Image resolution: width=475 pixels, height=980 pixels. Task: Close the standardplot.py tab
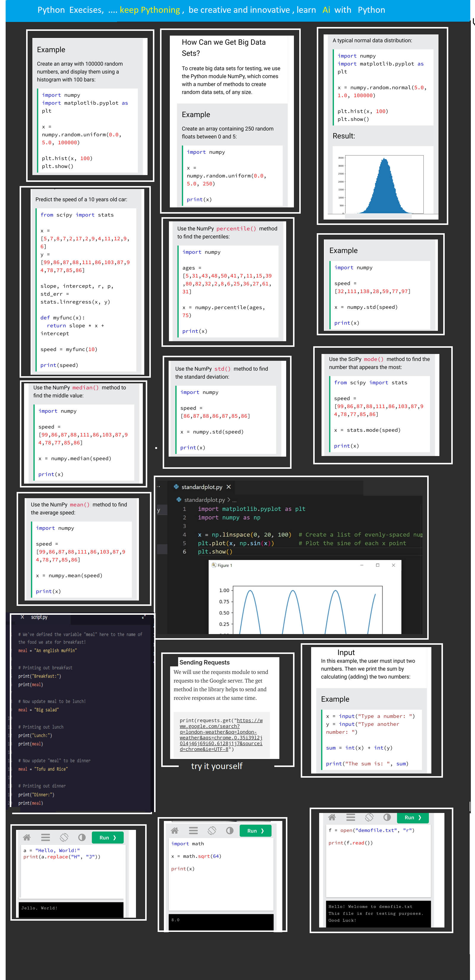(x=229, y=487)
